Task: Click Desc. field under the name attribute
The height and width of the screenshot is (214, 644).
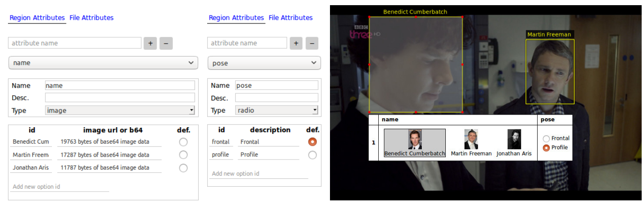Action: tap(120, 98)
